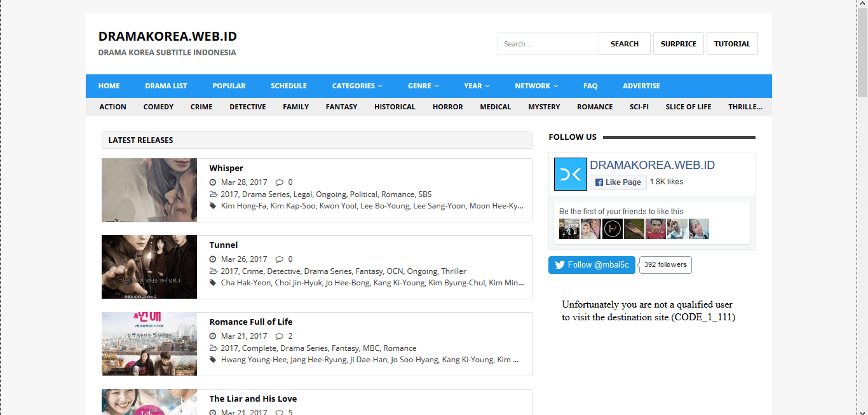Click comment bubble icon for Romance Full of Life

tap(279, 336)
